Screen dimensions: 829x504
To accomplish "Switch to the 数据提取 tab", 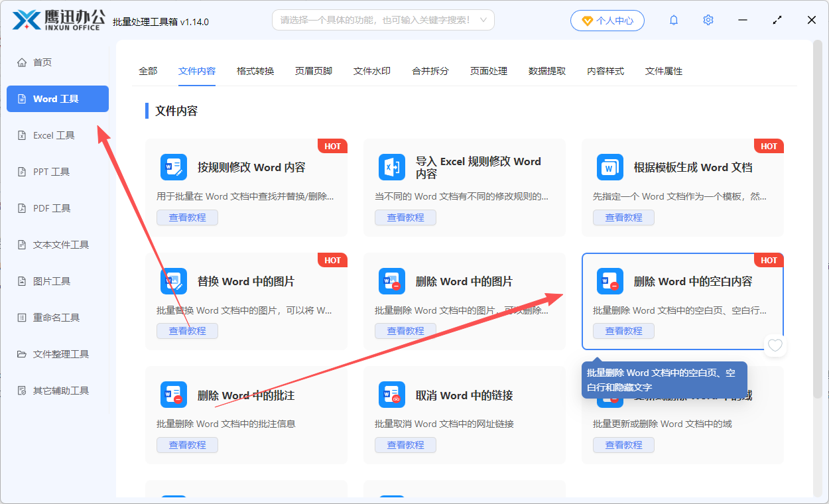I will tap(547, 70).
